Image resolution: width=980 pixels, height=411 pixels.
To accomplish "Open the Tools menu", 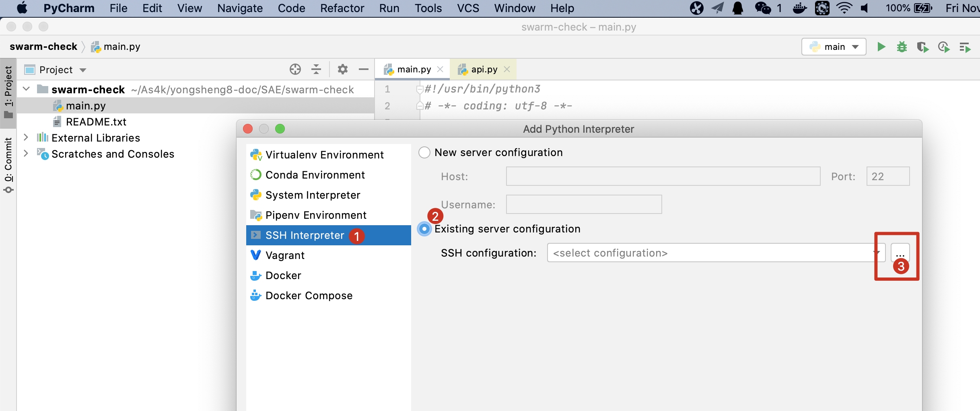I will pos(428,8).
